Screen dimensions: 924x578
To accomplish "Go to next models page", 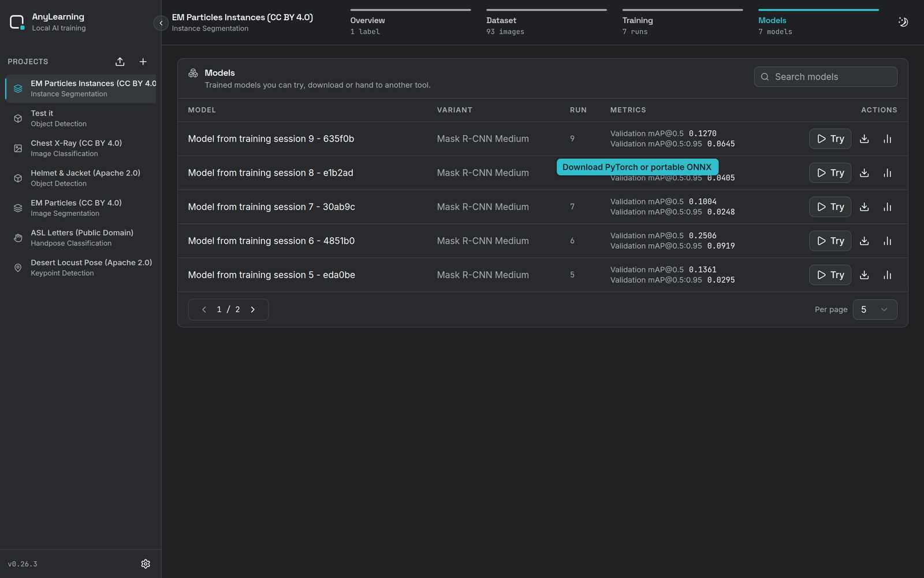I will tap(253, 310).
